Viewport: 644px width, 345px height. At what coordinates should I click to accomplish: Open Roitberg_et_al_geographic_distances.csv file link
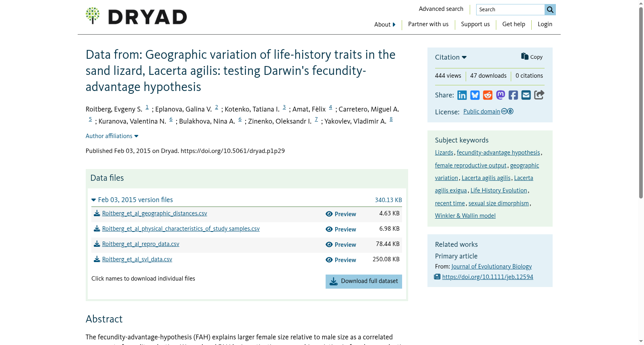[155, 213]
